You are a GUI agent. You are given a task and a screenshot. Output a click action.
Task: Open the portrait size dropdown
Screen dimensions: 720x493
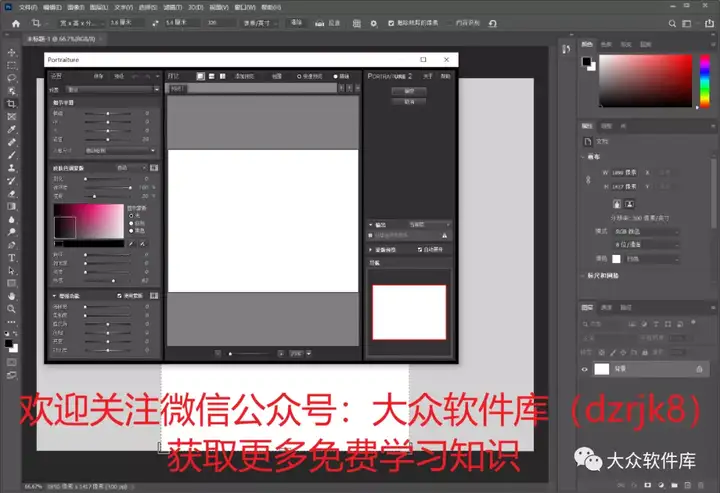click(x=120, y=151)
